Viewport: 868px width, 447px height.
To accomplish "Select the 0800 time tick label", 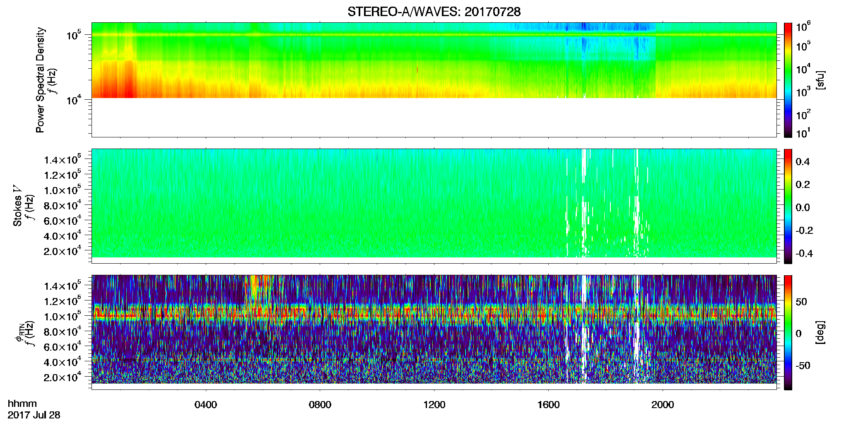I will click(x=320, y=405).
